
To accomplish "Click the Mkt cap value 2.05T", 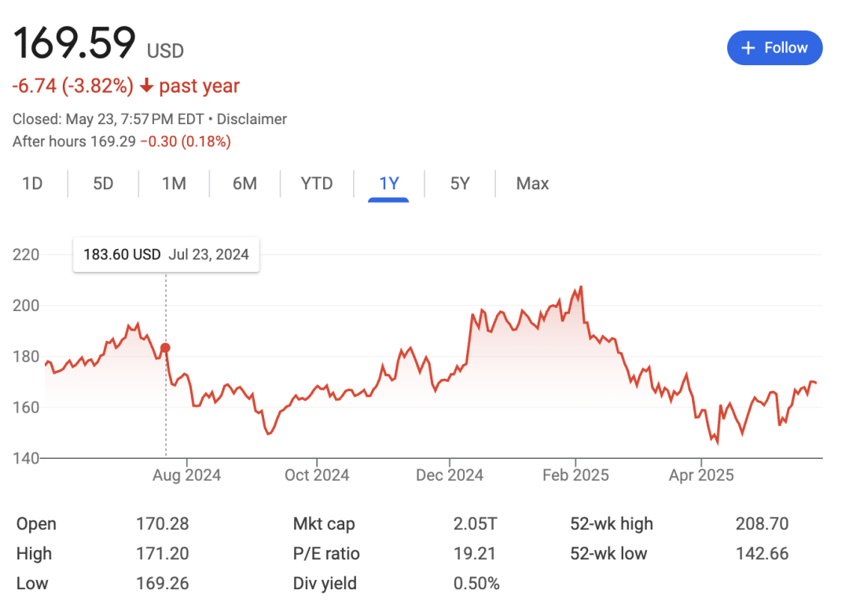I will click(x=475, y=524).
